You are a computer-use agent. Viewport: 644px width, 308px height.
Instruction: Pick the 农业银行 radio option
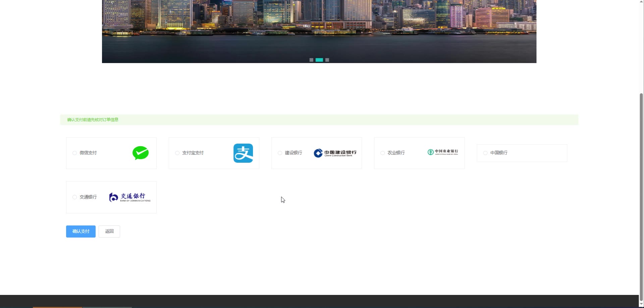click(382, 153)
